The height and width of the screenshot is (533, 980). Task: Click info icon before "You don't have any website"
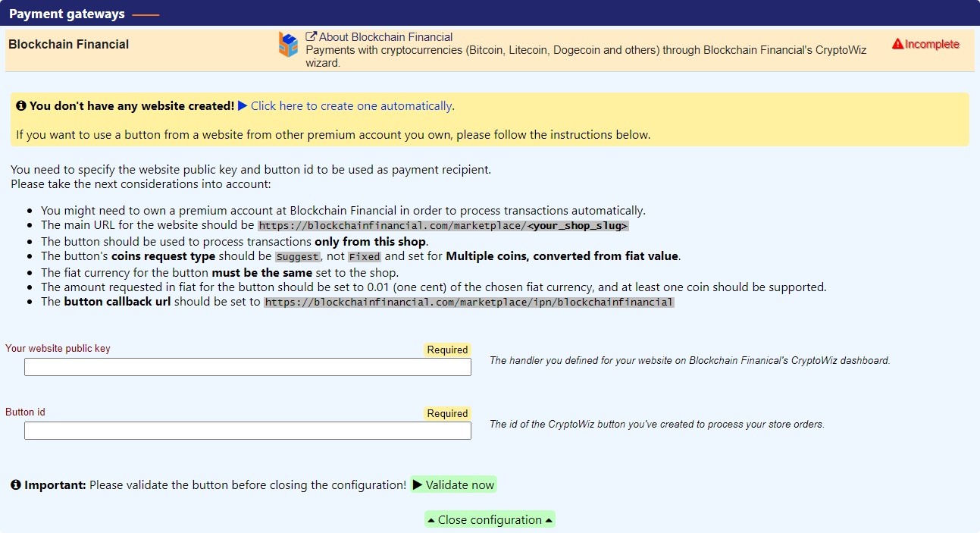(21, 106)
